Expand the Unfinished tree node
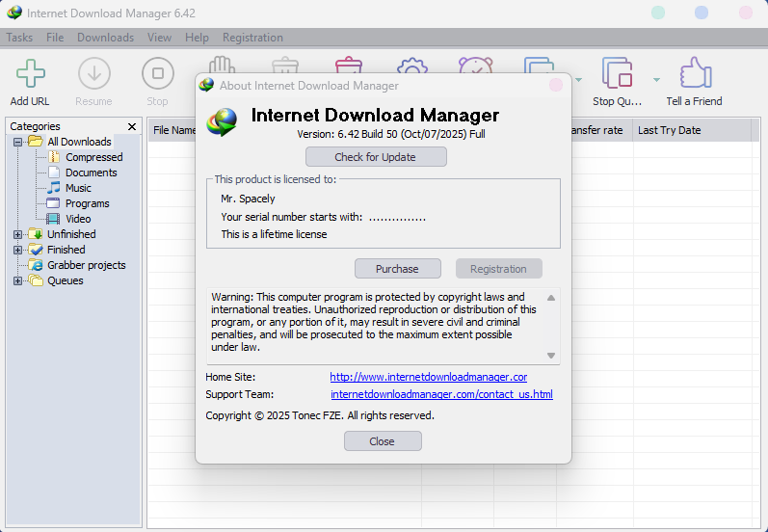 [x=17, y=234]
